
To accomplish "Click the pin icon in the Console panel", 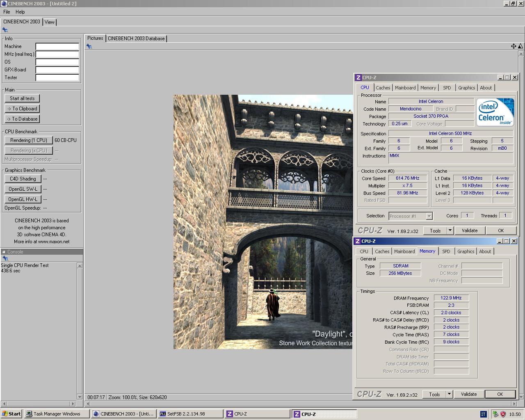I will (x=5, y=258).
